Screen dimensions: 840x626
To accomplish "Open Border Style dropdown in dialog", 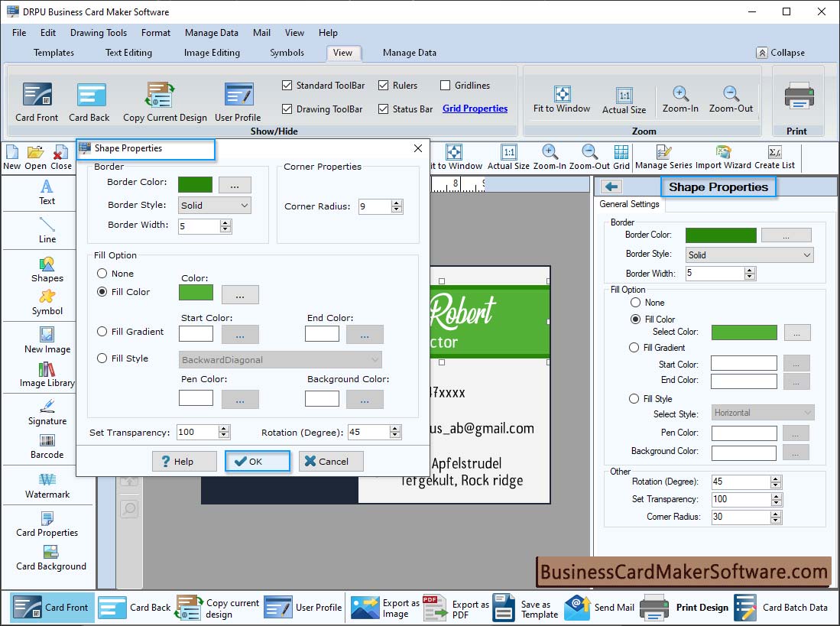I will tap(214, 205).
